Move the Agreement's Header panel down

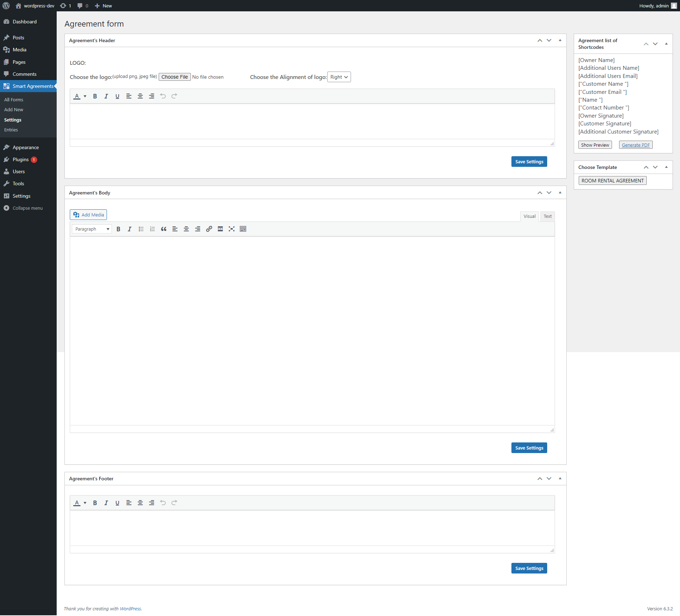[549, 40]
